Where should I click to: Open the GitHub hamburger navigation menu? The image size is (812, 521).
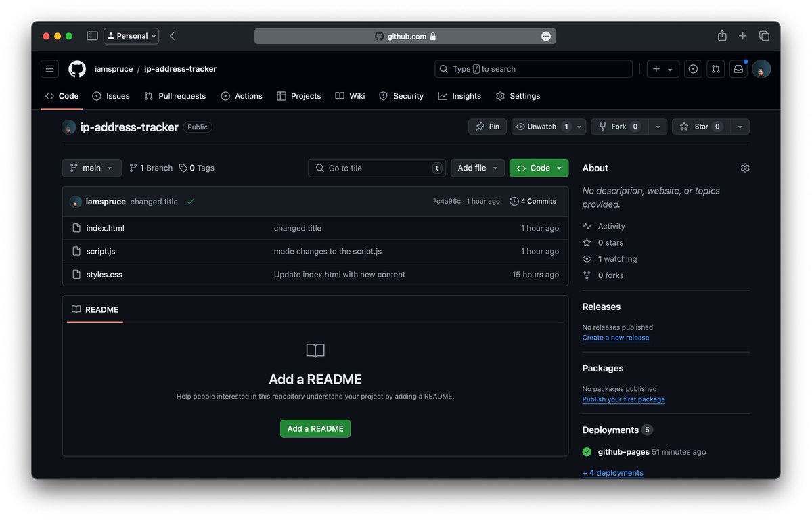click(x=49, y=69)
